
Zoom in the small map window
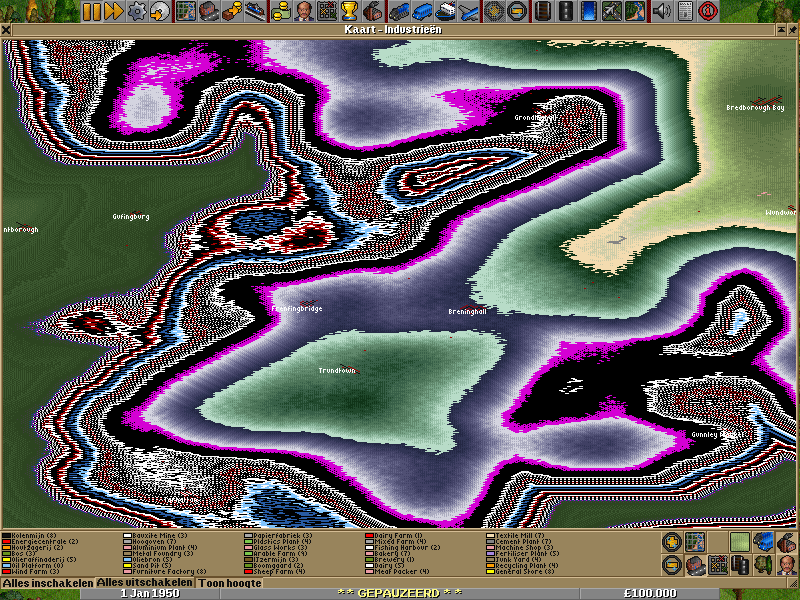(x=672, y=542)
